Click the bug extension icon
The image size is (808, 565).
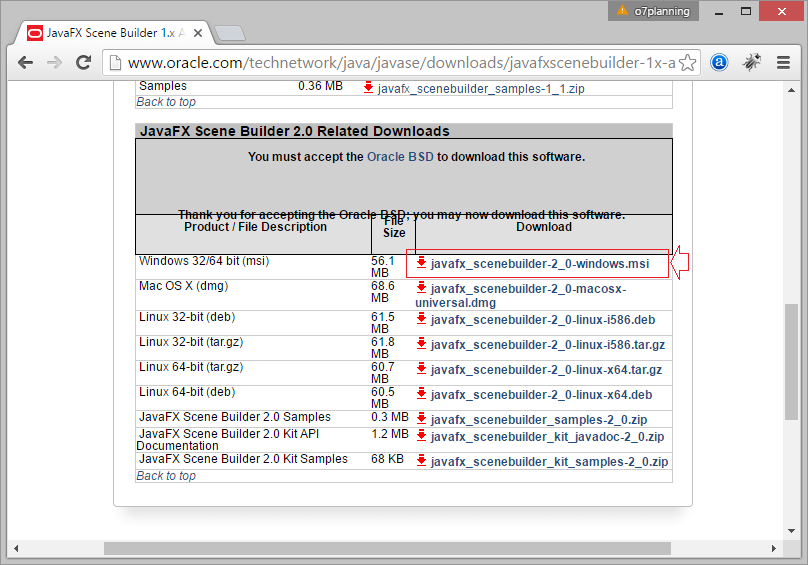coord(752,62)
